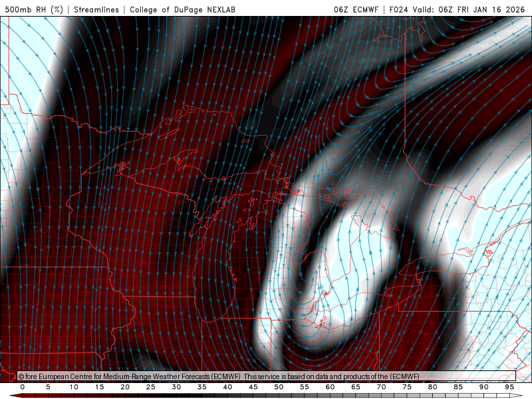532x399 pixels.
Task: Click the '95' value on color scale
Action: click(x=509, y=387)
